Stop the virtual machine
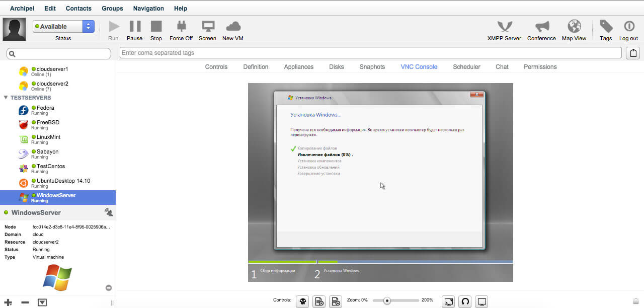This screenshot has height=308, width=644. (156, 27)
